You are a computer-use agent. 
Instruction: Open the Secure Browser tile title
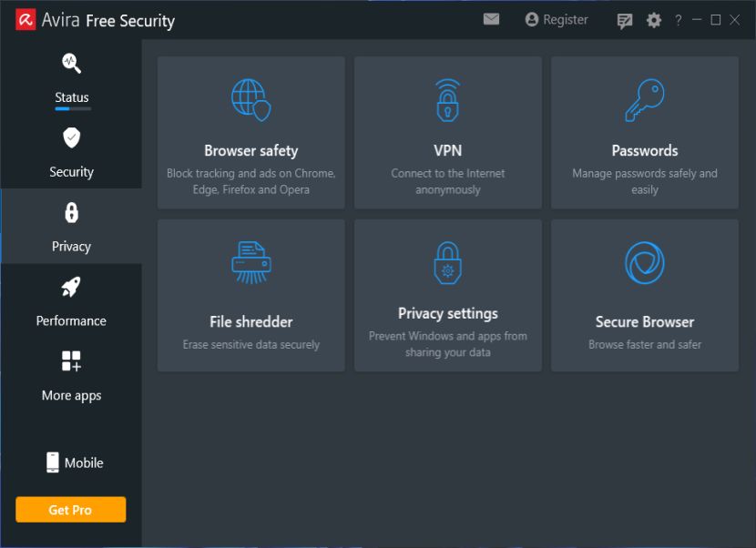[645, 321]
